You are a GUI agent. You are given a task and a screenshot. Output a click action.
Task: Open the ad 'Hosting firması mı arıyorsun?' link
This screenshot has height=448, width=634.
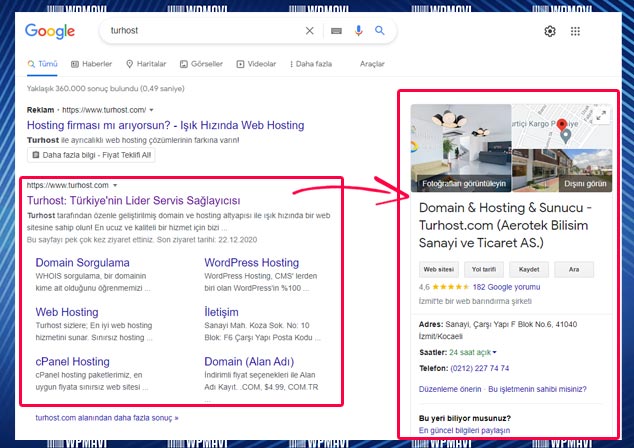pyautogui.click(x=165, y=125)
